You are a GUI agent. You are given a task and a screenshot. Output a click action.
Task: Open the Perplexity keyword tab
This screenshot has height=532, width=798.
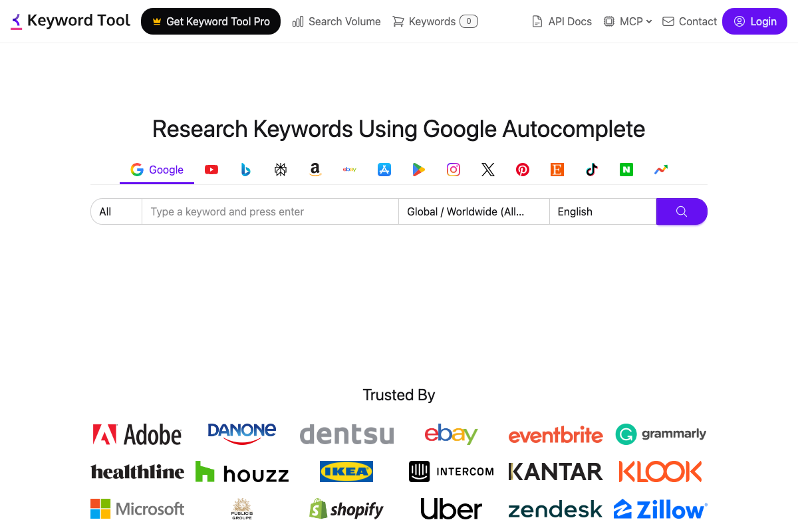[281, 170]
